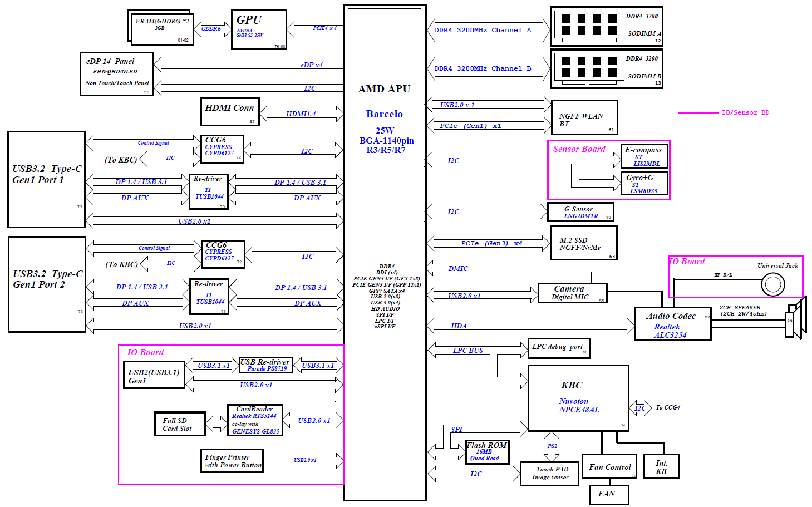Click the Sensor Board label
This screenshot has height=507, width=812.
[x=579, y=149]
